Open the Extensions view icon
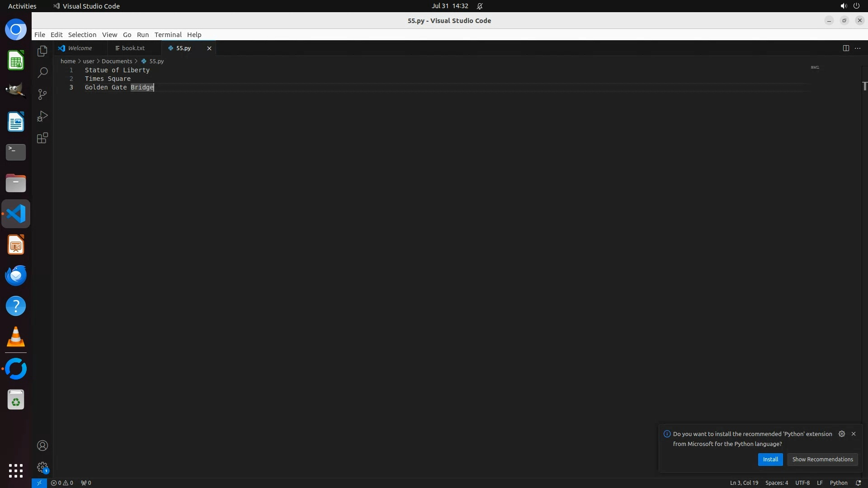Image resolution: width=868 pixels, height=488 pixels. [42, 138]
